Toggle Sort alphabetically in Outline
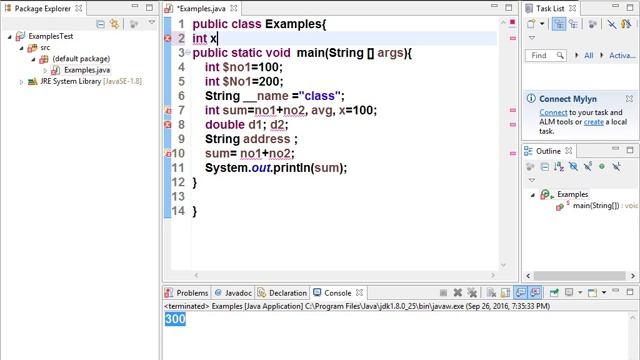This screenshot has height=360, width=640. [x=559, y=167]
